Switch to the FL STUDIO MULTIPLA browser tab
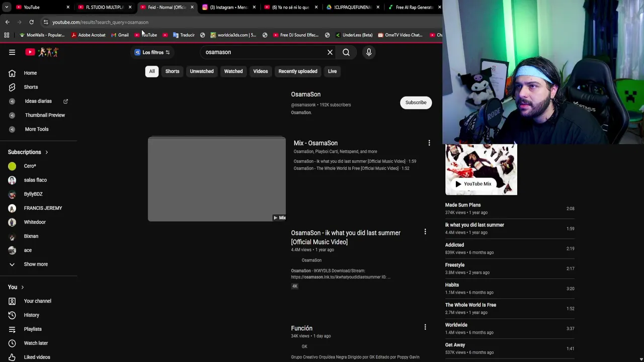Image resolution: width=644 pixels, height=362 pixels. [x=103, y=7]
